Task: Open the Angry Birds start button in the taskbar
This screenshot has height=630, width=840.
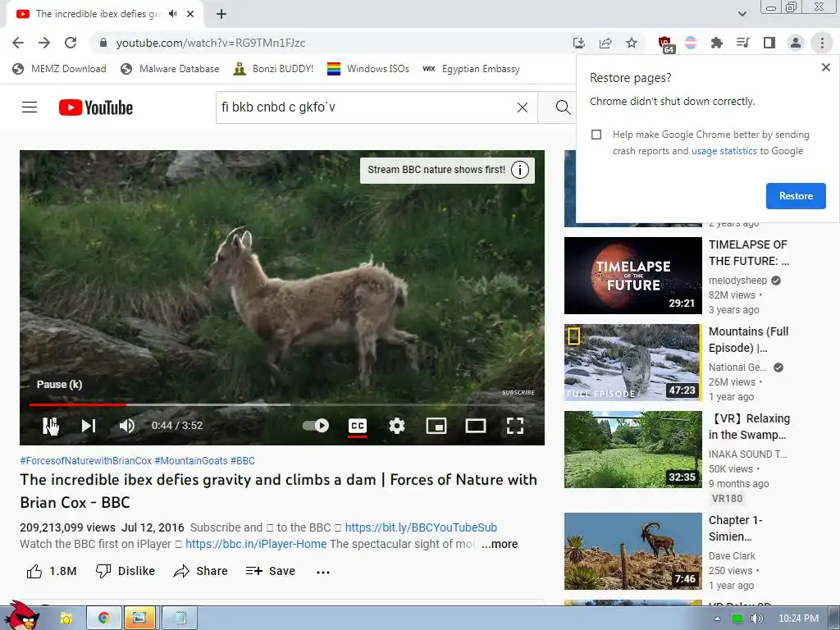Action: 22,616
